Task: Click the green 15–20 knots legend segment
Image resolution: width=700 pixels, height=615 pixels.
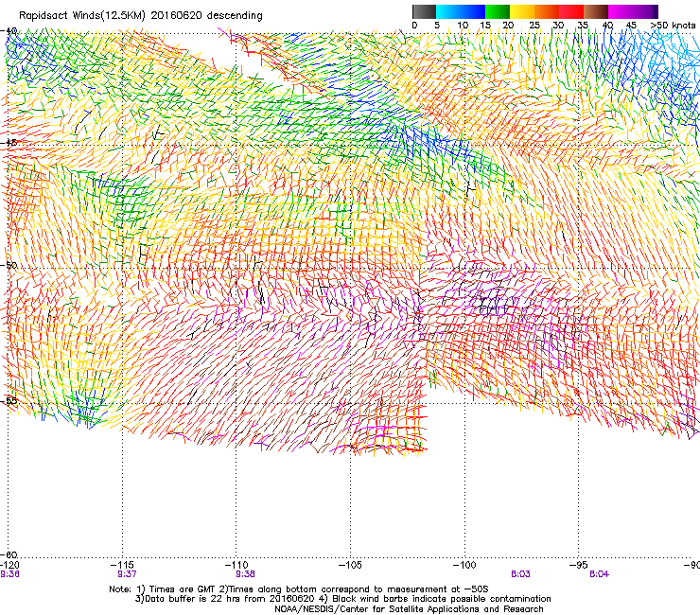Action: coord(498,11)
